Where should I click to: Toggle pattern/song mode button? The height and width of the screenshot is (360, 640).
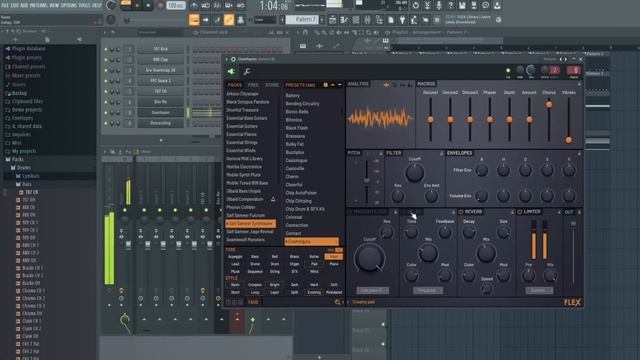click(x=126, y=4)
